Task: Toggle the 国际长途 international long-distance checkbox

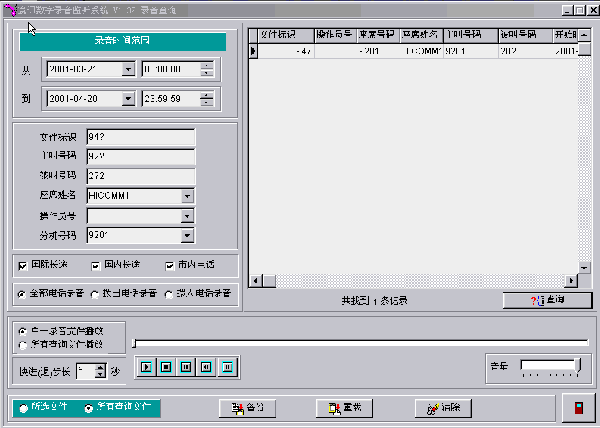Action: point(23,265)
